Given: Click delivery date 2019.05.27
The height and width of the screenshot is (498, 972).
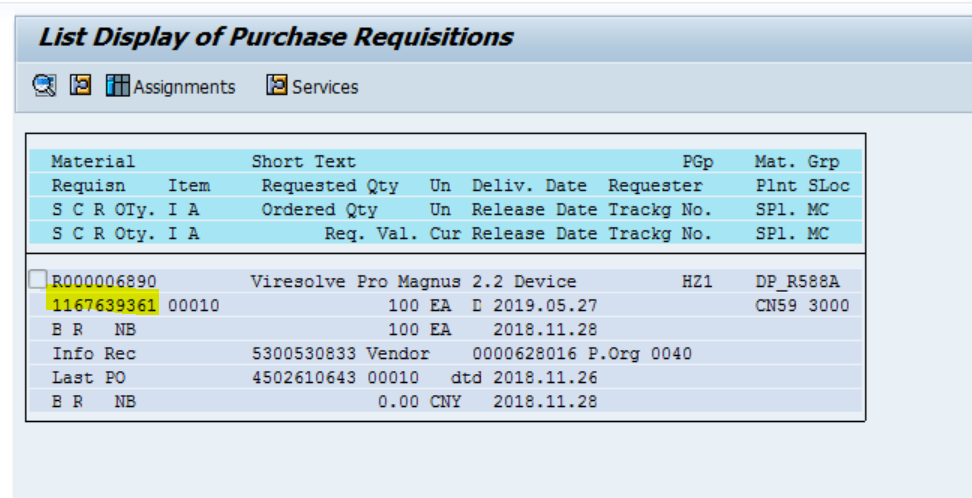Looking at the screenshot, I should [x=545, y=306].
